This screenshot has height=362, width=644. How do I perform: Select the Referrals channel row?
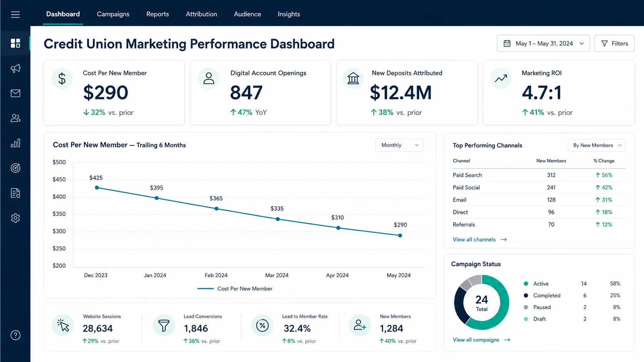click(x=539, y=224)
